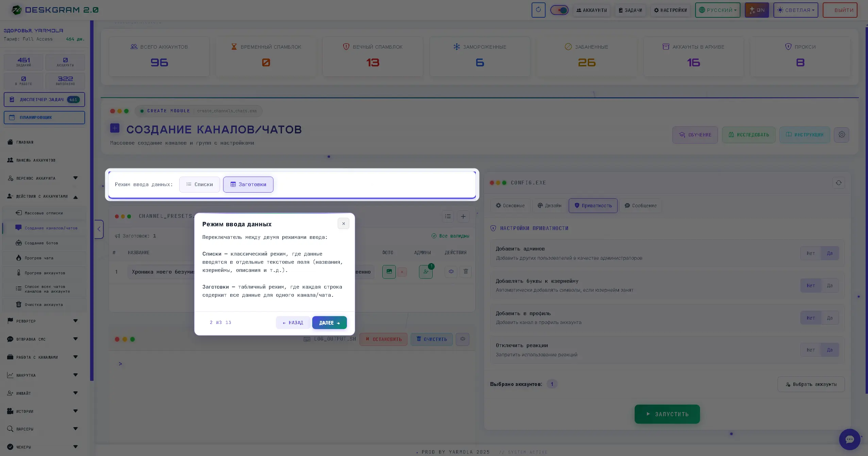Switch to the Приватность tab
This screenshot has height=456, width=868.
pos(593,206)
